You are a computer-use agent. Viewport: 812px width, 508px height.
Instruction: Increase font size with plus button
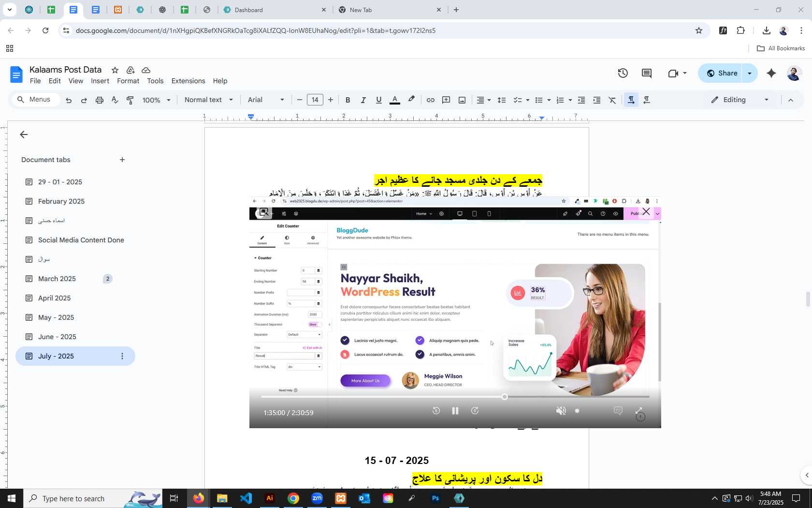[x=331, y=100]
